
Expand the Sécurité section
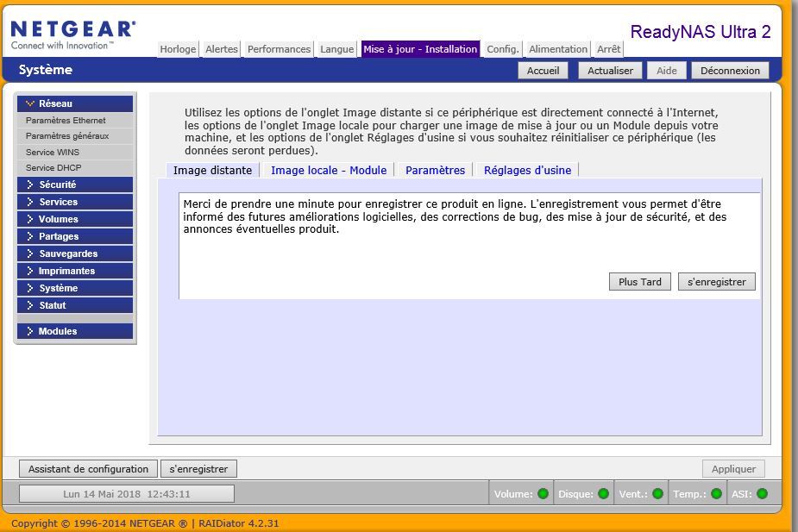coord(75,185)
